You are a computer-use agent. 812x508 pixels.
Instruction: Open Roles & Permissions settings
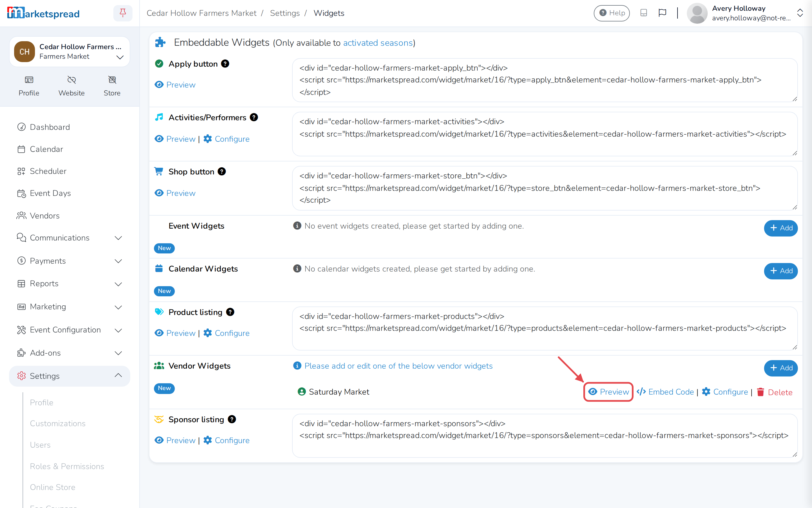67,466
